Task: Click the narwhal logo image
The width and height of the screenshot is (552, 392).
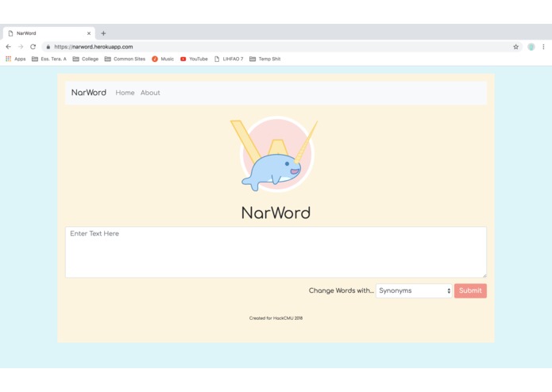Action: click(x=275, y=155)
